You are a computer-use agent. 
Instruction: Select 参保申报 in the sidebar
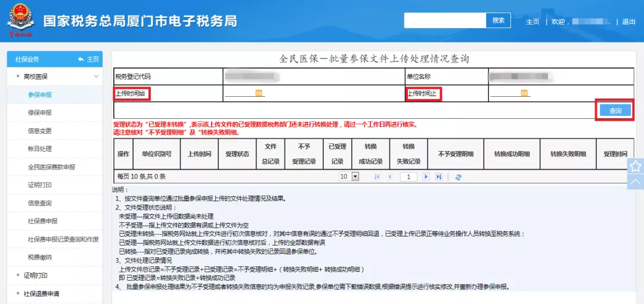coord(40,94)
